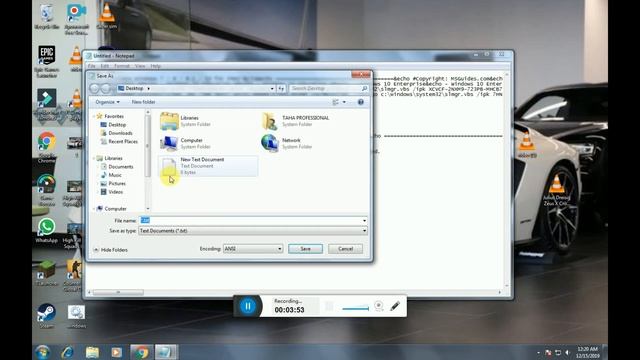Image resolution: width=640 pixels, height=360 pixels.
Task: Refresh the Save As folder location
Action: [281, 88]
